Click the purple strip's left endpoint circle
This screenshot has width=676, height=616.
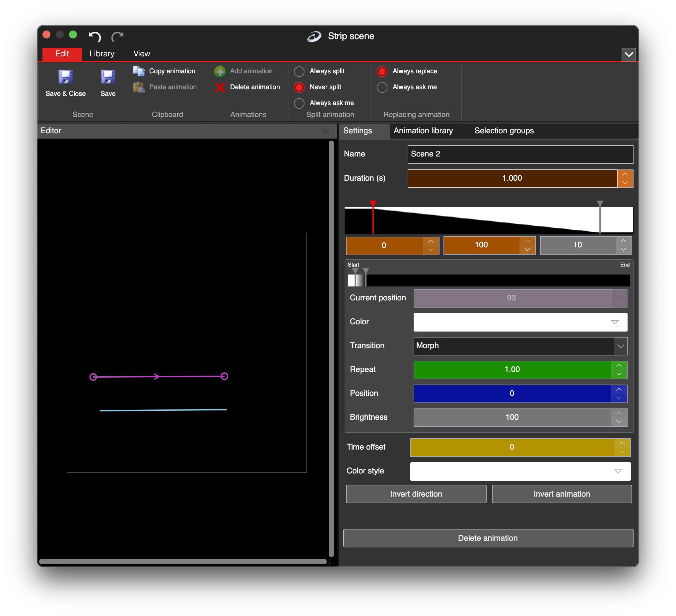(x=93, y=377)
